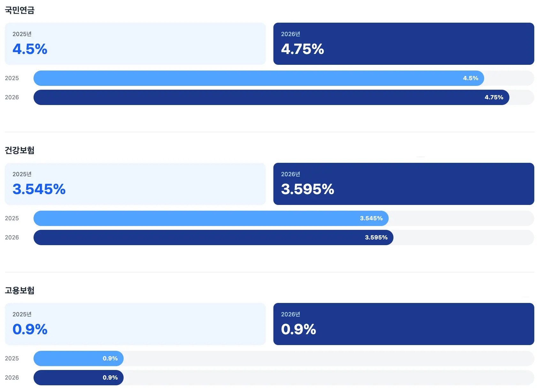Screen dimensions: 541x392
Task: Select the 고용보험 2026년 0.9% card
Action: coord(404,324)
